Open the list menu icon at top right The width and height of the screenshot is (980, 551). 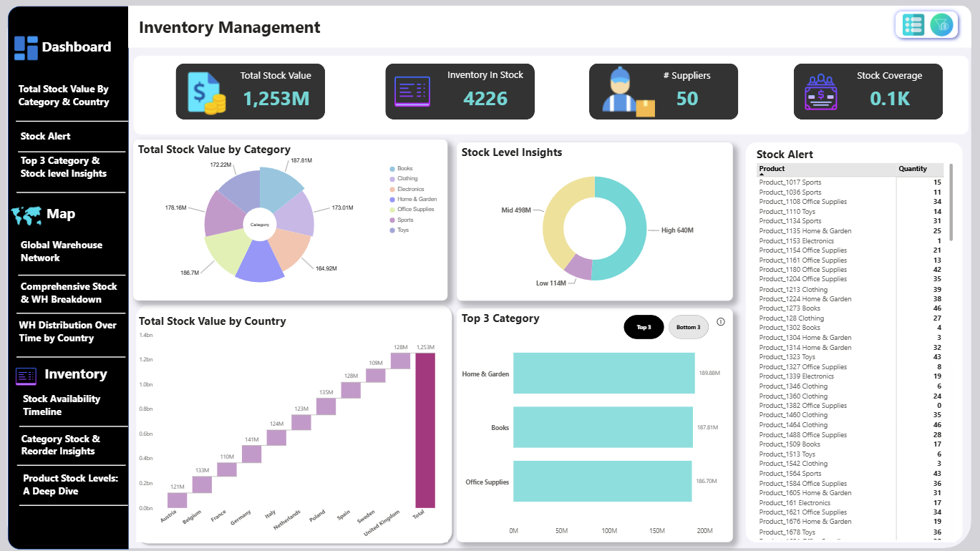click(913, 25)
